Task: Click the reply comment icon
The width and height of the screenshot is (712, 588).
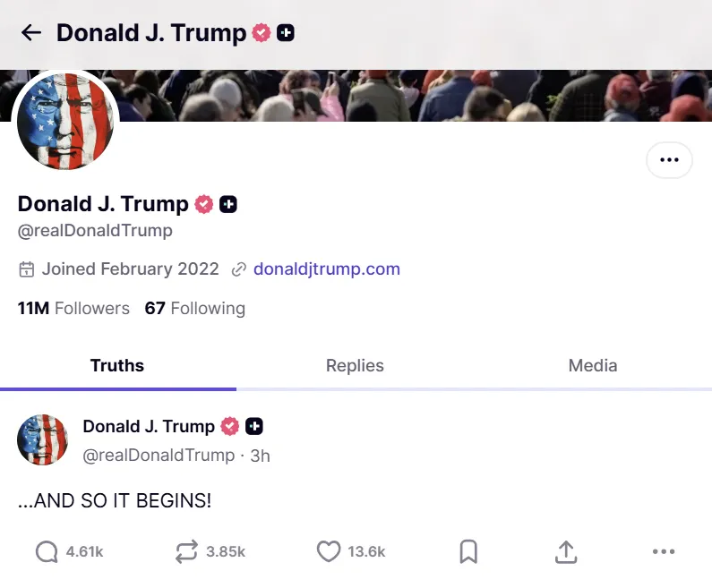Action: point(47,552)
